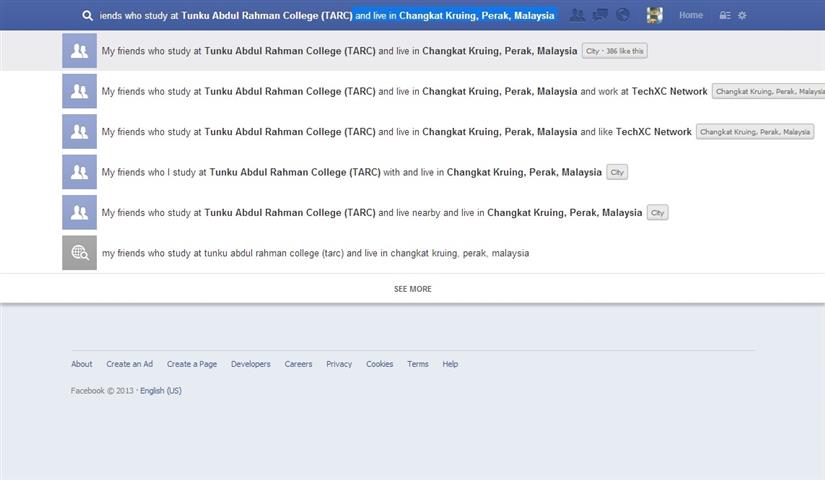Open Create an Ad footer link
825x480 pixels.
[x=129, y=364]
